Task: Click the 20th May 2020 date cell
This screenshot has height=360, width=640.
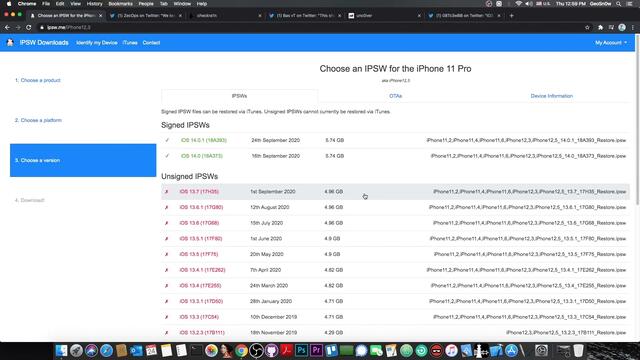Action: (x=267, y=254)
